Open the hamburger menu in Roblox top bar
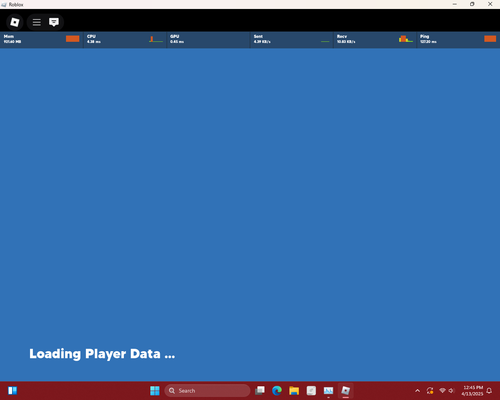This screenshot has height=400, width=500. tap(37, 22)
